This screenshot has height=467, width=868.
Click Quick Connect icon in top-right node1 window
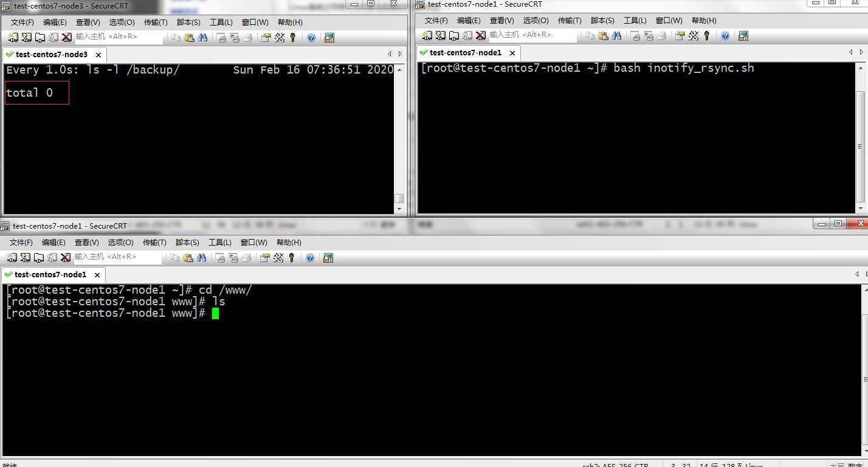pos(441,36)
